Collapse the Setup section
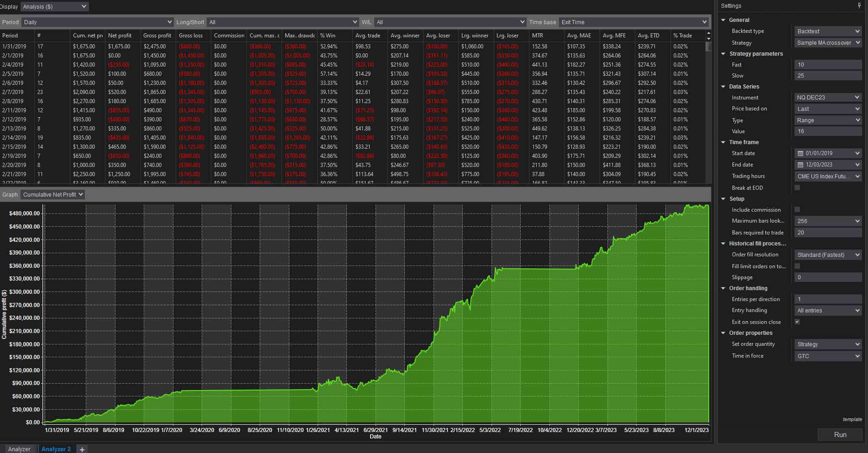This screenshot has width=868, height=453. coord(723,199)
